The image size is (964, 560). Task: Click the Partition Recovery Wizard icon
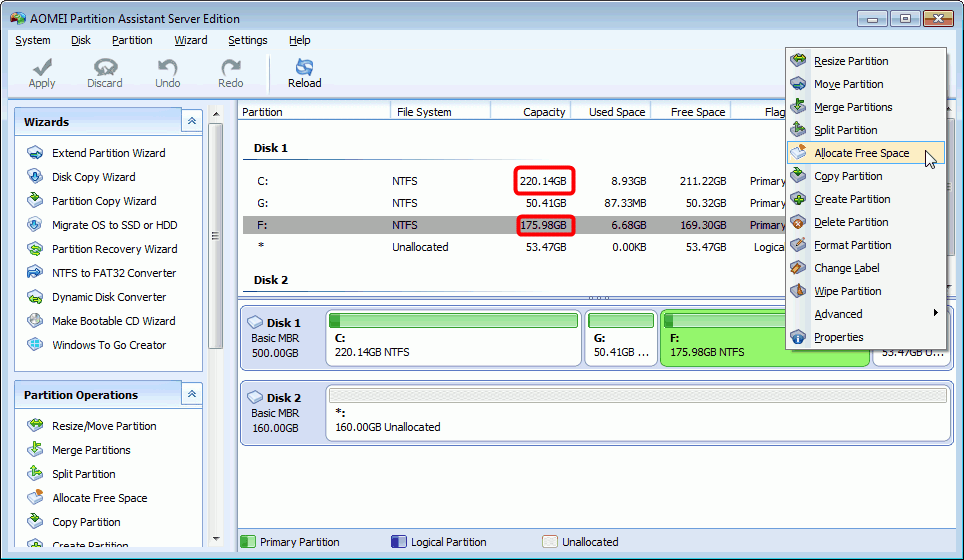pos(35,248)
